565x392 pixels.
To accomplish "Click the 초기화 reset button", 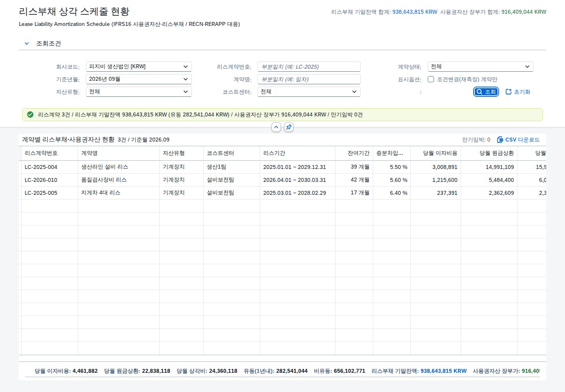I will click(x=518, y=92).
